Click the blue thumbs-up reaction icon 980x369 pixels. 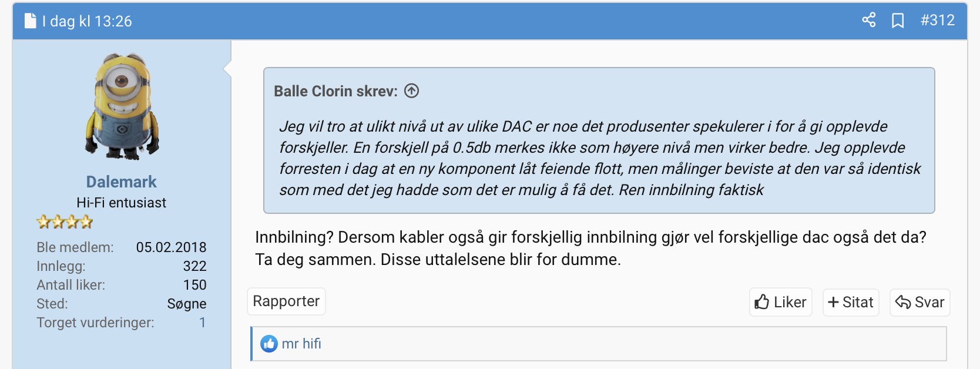click(269, 344)
